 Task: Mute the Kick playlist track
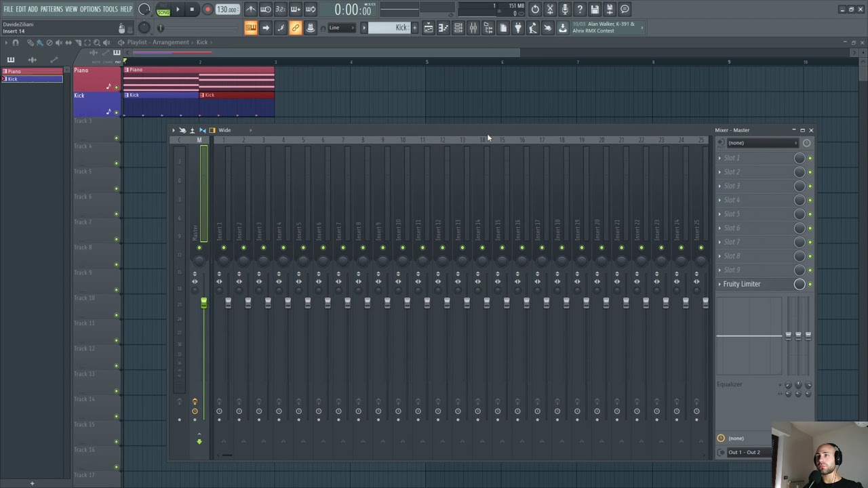coord(116,113)
